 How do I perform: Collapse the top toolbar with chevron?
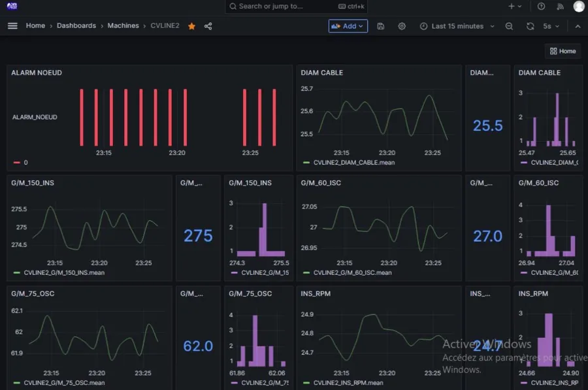coord(578,26)
